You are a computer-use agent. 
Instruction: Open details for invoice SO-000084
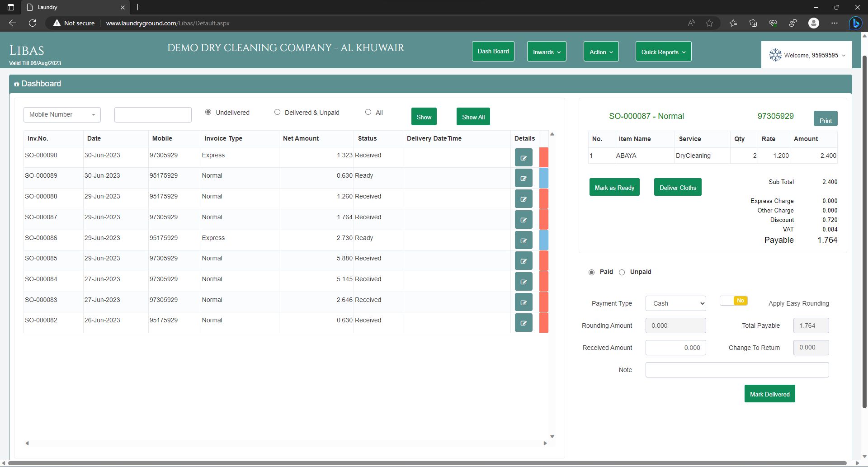pos(524,282)
